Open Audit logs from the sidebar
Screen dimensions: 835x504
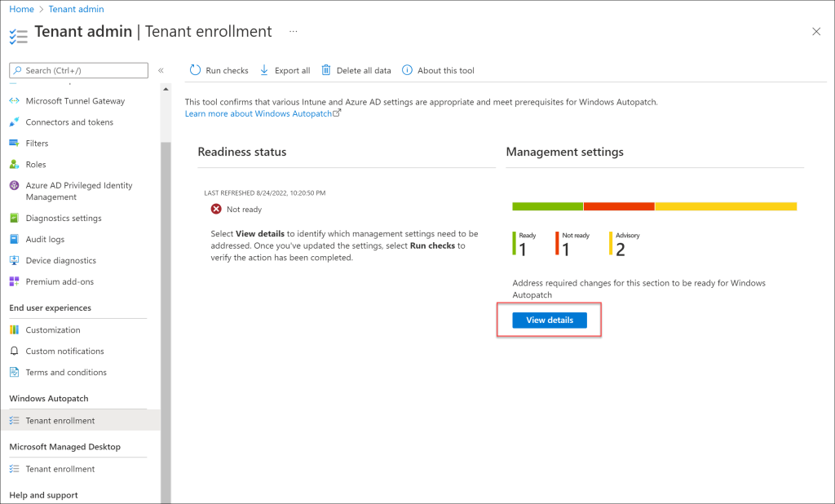pyautogui.click(x=45, y=239)
